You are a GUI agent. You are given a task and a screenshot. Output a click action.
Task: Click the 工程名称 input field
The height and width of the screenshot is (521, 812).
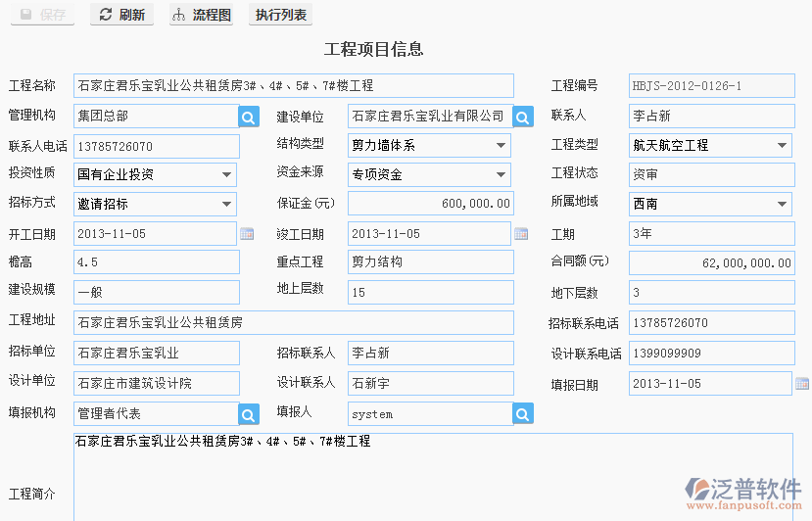[x=293, y=86]
